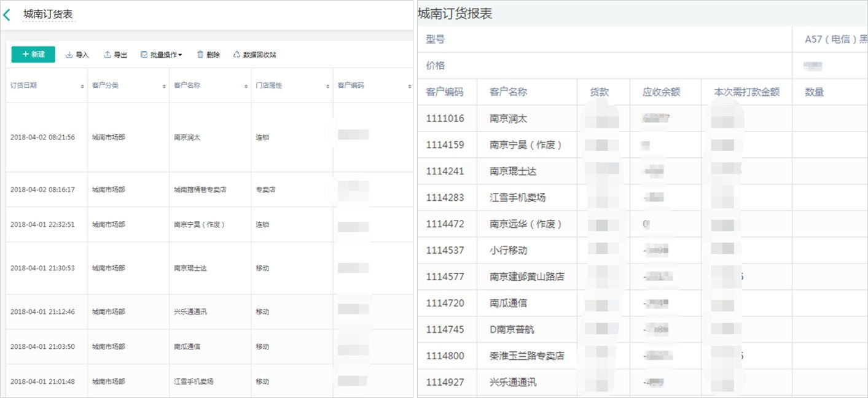Click the 本次需打款金额 column header

point(747,92)
